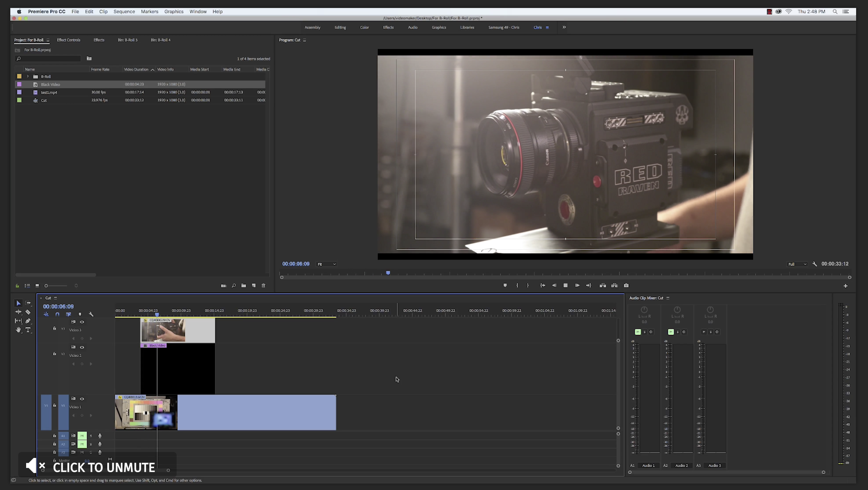Switch to the Color workspace
The width and height of the screenshot is (868, 490).
coord(364,27)
